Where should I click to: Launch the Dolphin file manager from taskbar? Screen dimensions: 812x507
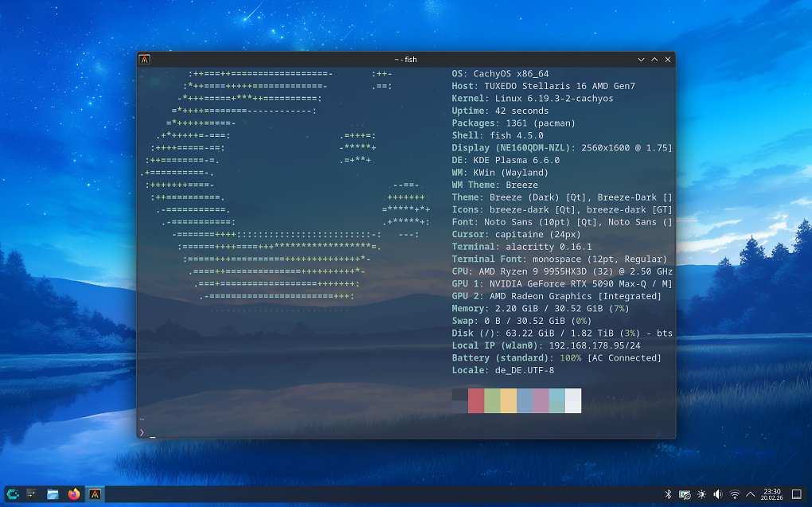tap(53, 494)
